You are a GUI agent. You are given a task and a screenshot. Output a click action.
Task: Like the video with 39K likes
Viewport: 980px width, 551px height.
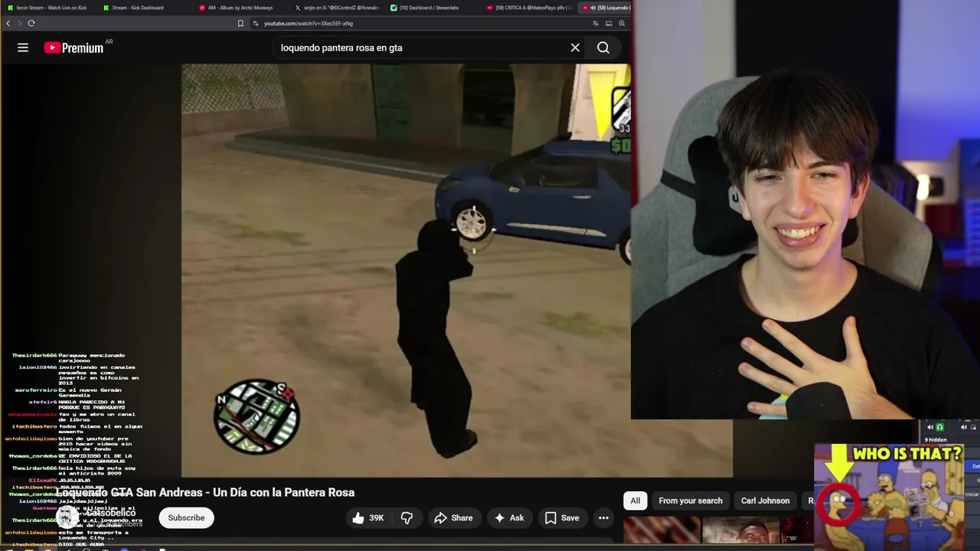[x=368, y=518]
